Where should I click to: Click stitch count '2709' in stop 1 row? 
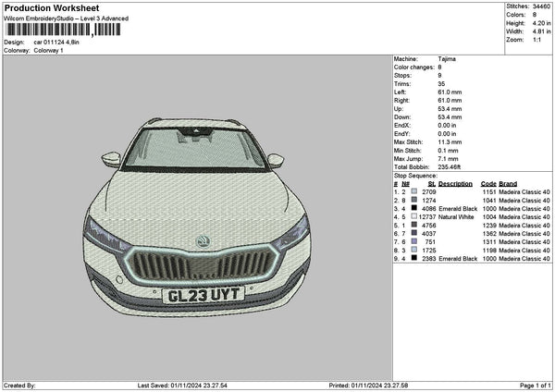click(x=429, y=191)
